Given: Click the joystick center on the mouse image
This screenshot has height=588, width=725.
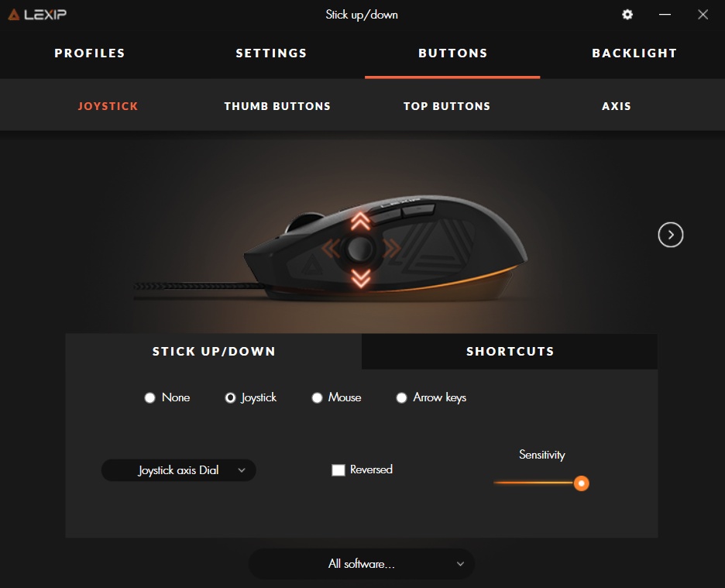Looking at the screenshot, I should 360,249.
